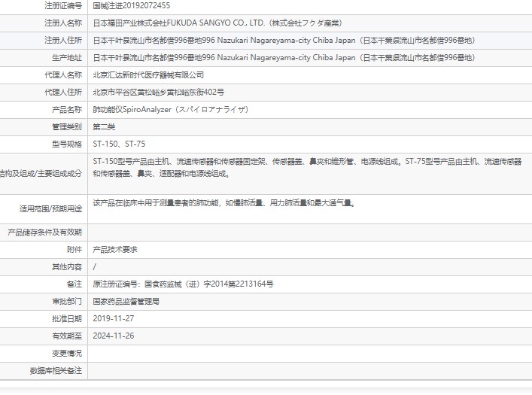The image size is (532, 395).
Task: Click the 注册证编号 label cell
Action: click(63, 6)
